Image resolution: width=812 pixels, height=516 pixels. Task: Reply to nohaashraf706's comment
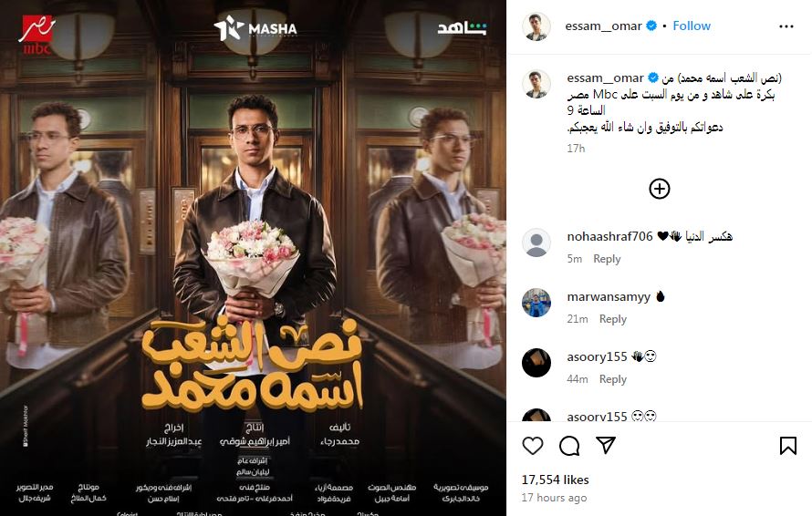(x=607, y=259)
